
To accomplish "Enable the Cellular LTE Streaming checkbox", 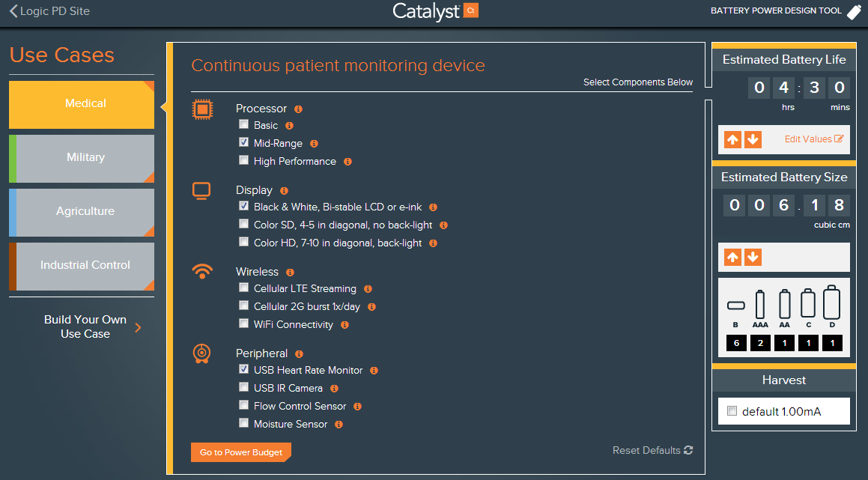I will tap(243, 288).
